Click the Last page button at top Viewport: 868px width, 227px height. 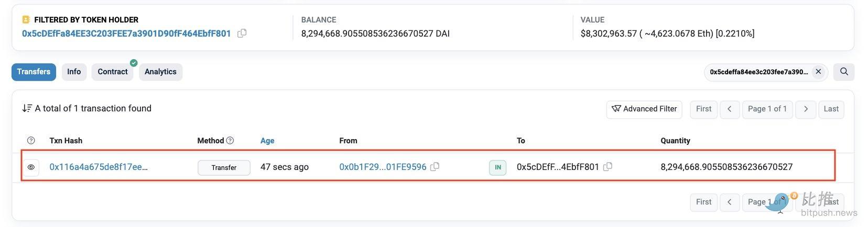click(831, 109)
